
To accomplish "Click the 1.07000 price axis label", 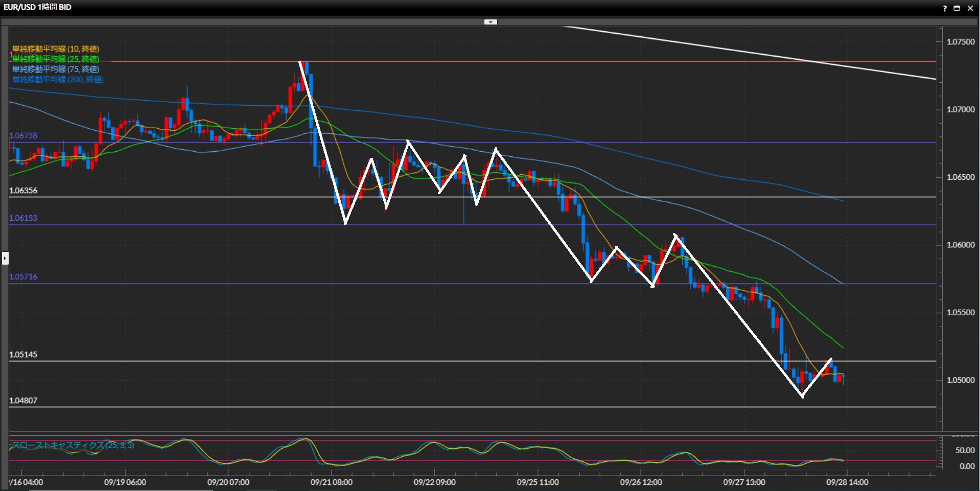I will click(961, 109).
